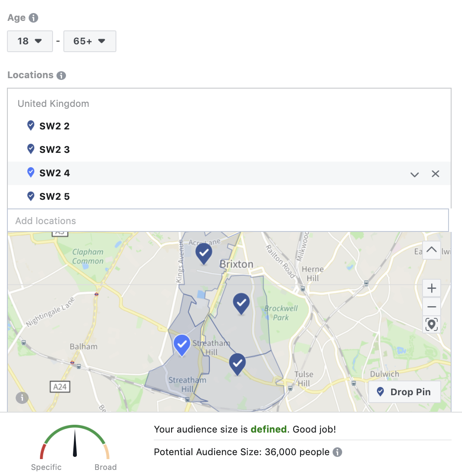Image resolution: width=462 pixels, height=476 pixels.
Task: Click the map info icon
Action: [x=22, y=397]
